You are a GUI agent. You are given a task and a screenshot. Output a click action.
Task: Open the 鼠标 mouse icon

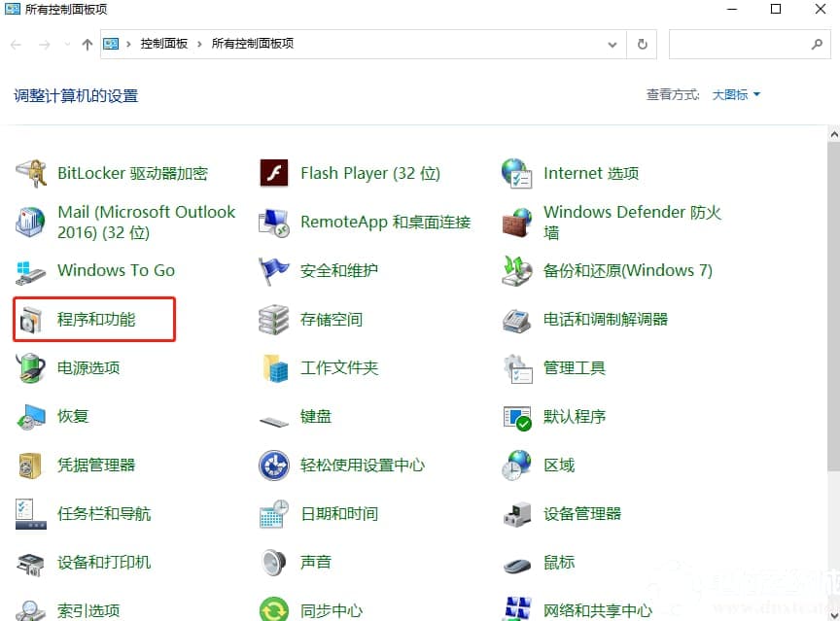tap(516, 565)
